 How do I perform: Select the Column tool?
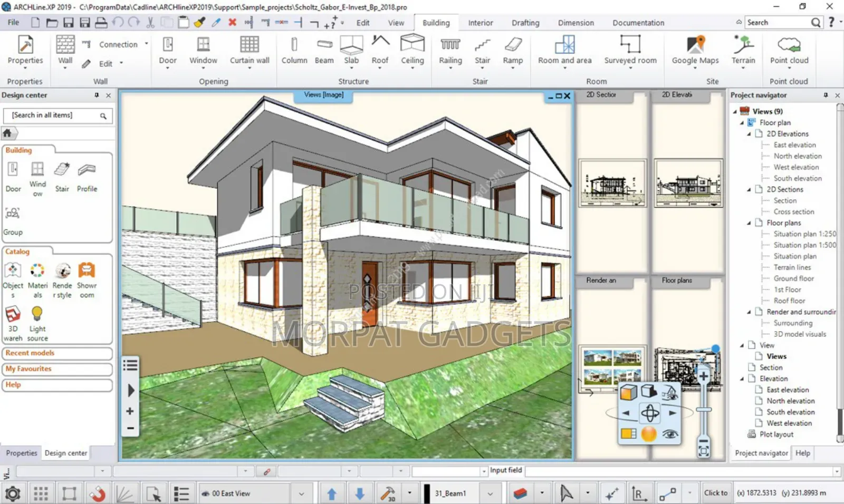pos(294,50)
